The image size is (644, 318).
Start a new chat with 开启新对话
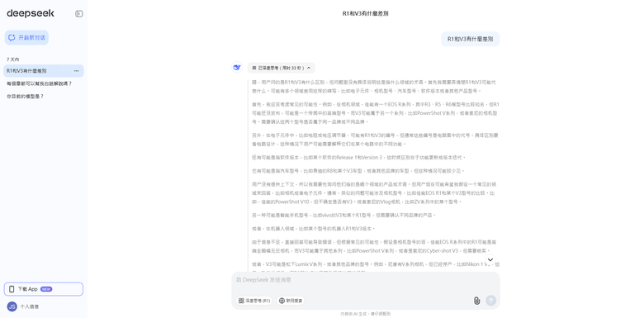point(26,37)
